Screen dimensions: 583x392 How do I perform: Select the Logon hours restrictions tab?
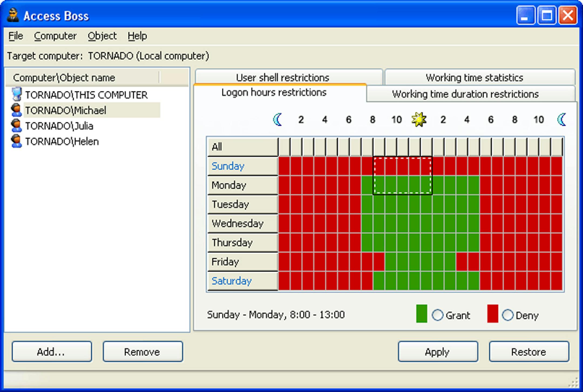point(280,93)
